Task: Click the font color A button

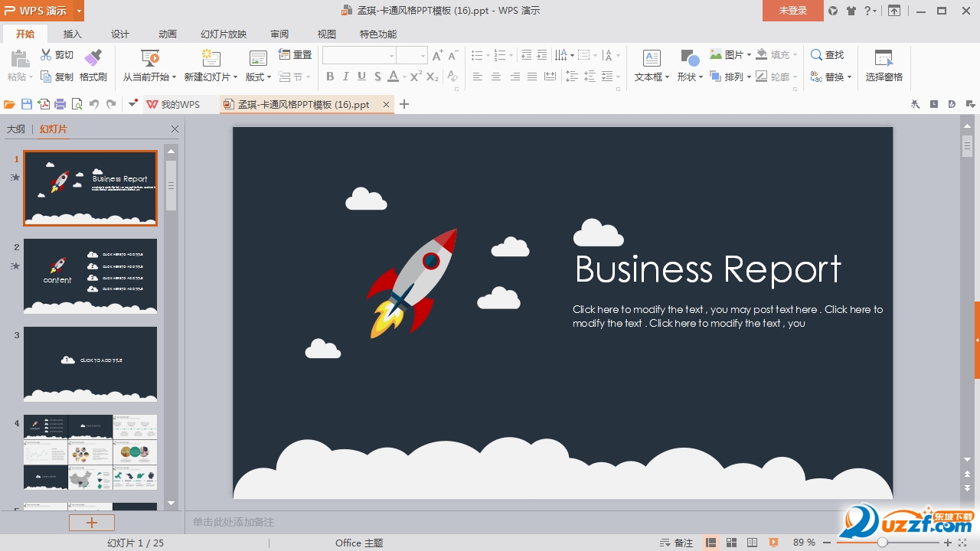Action: coord(393,77)
